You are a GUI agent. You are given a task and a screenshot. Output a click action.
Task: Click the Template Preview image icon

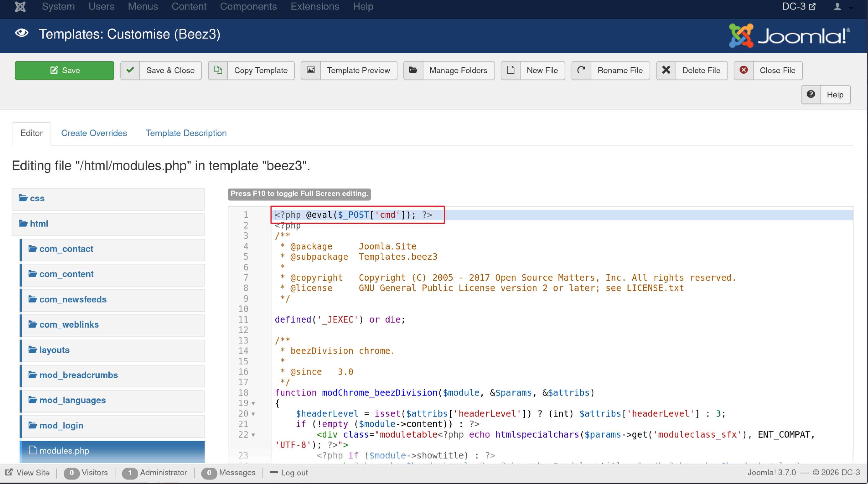pyautogui.click(x=311, y=70)
